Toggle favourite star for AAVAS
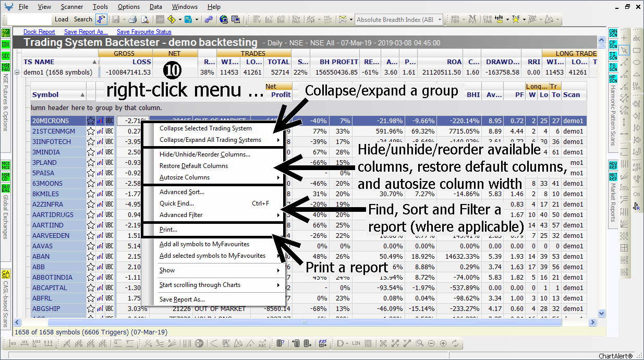The height and width of the screenshot is (360, 644). [x=91, y=246]
